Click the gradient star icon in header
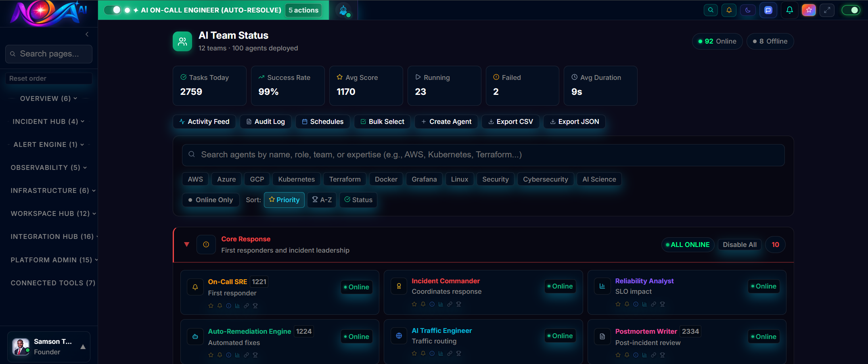The width and height of the screenshot is (868, 364). pos(809,10)
